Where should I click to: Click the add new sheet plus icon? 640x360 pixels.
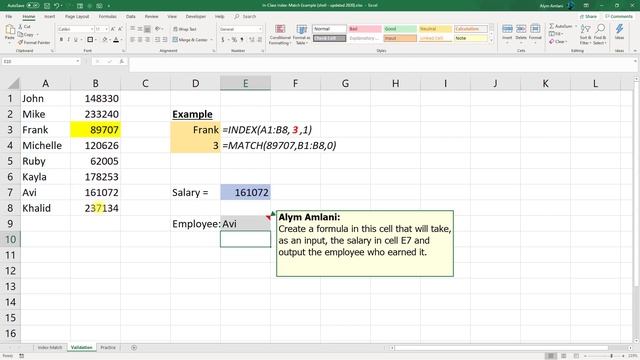click(x=134, y=347)
